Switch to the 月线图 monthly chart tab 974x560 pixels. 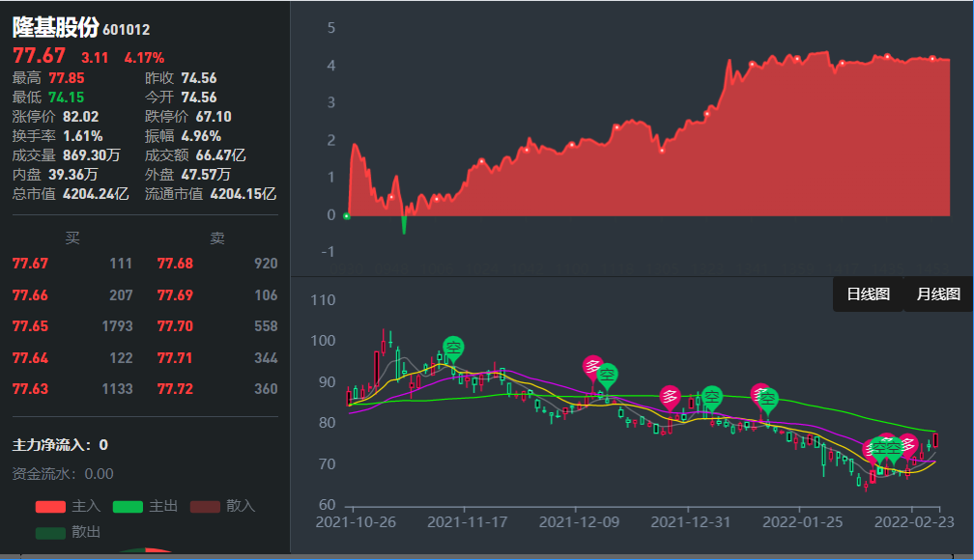938,294
